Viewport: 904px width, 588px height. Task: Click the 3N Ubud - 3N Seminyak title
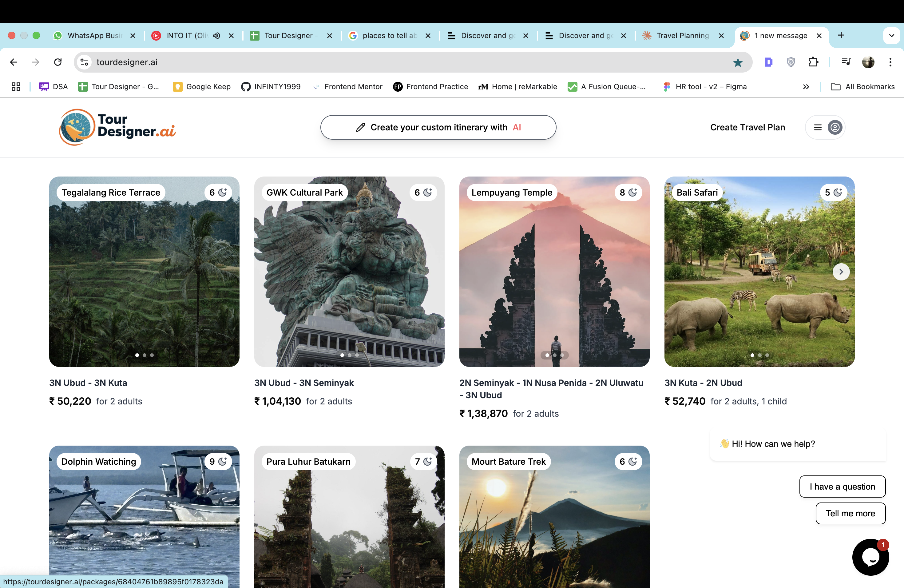pos(304,383)
